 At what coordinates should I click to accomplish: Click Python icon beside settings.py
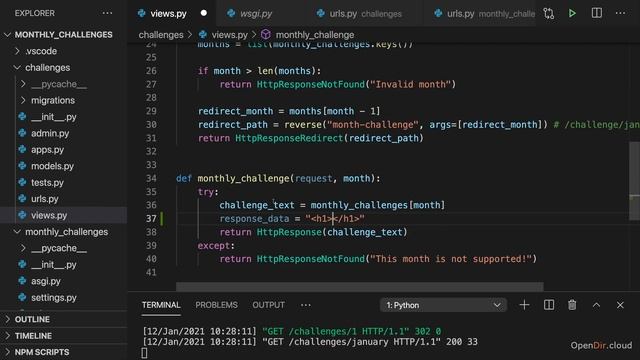coord(22,298)
